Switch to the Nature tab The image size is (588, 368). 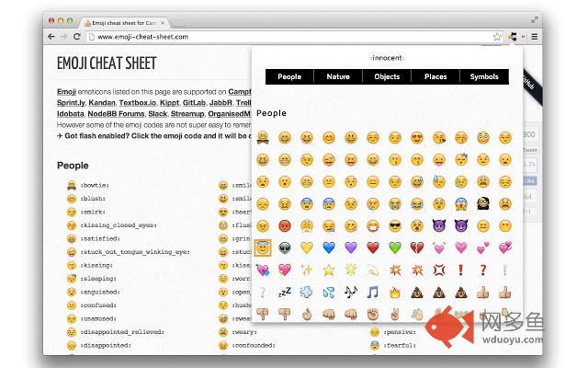point(338,76)
